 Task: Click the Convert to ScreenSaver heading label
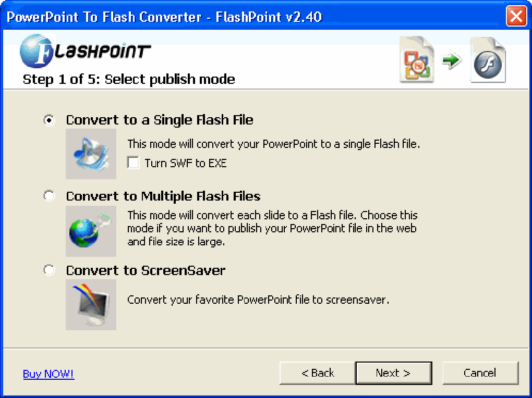tap(146, 270)
